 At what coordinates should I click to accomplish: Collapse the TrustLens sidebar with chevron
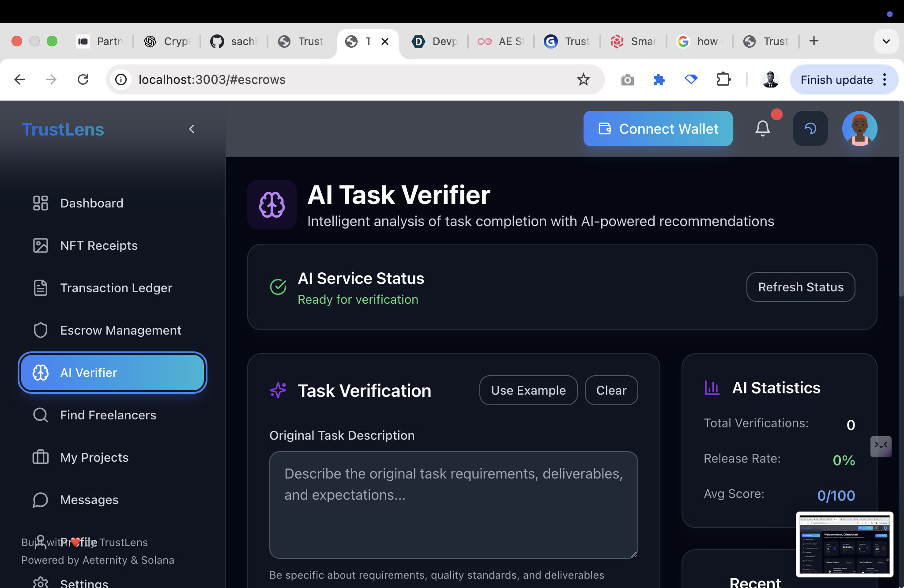pos(192,129)
